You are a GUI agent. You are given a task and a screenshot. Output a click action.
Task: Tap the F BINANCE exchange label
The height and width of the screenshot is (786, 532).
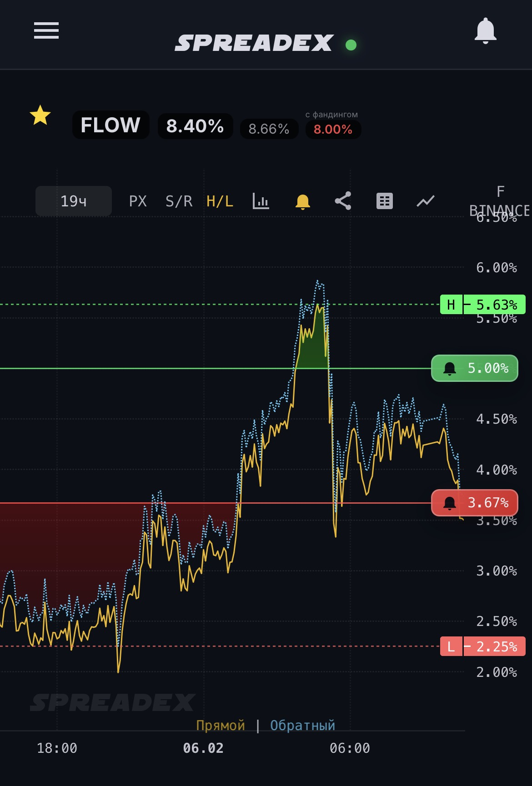click(500, 201)
